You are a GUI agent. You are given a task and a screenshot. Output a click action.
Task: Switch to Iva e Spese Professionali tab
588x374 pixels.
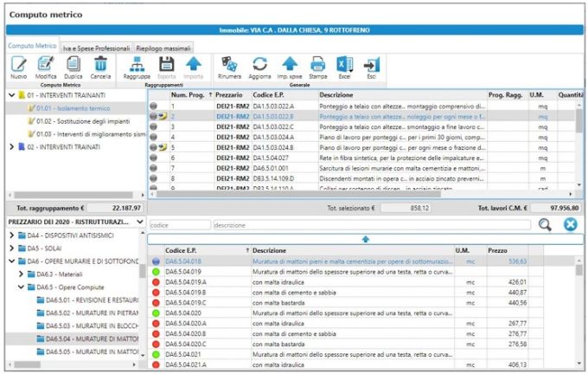(96, 48)
